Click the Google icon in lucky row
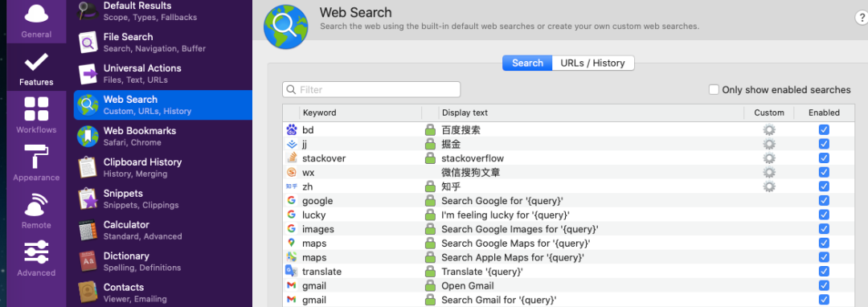The width and height of the screenshot is (868, 307). pyautogui.click(x=292, y=215)
